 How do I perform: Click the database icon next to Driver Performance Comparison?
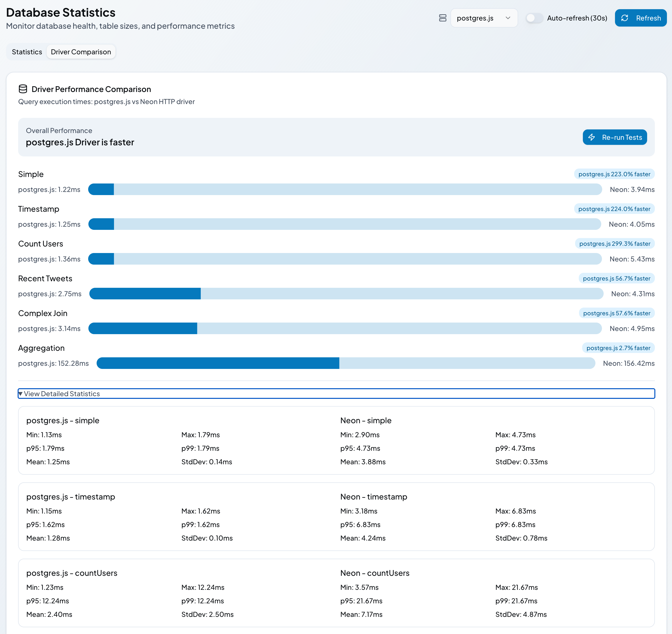tap(23, 89)
